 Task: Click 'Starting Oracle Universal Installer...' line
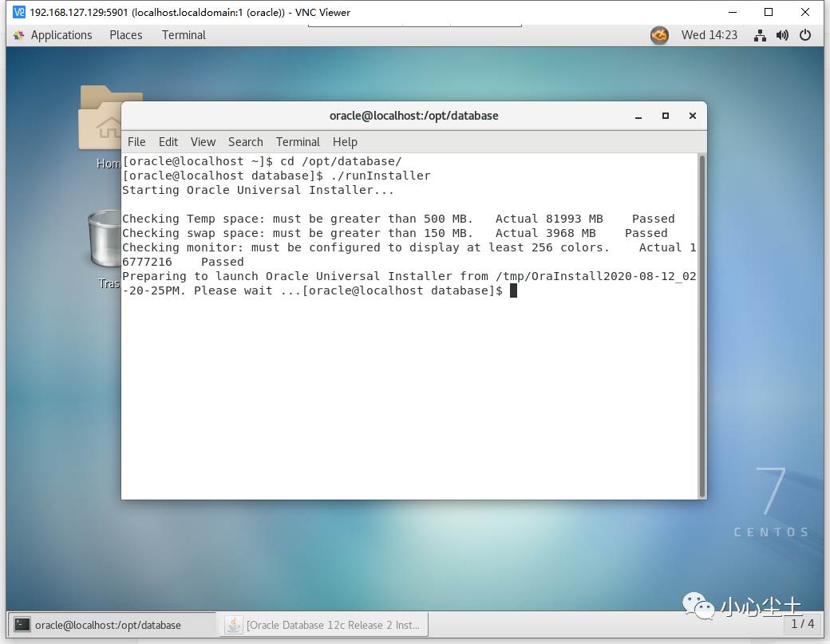coord(258,190)
